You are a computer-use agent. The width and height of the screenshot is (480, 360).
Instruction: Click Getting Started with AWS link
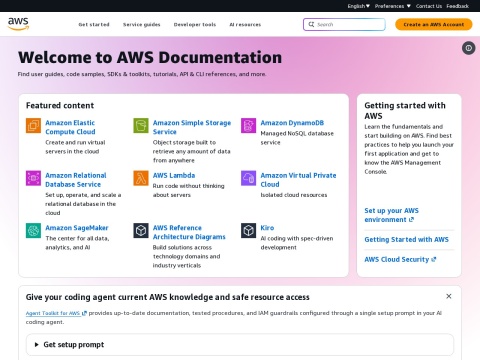[407, 240]
